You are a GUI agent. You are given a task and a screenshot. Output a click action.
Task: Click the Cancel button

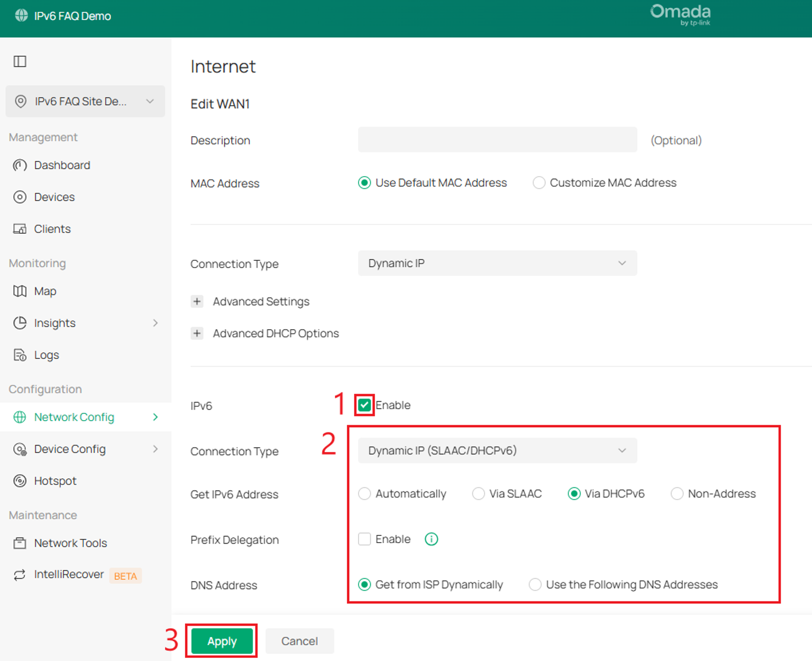tap(300, 641)
